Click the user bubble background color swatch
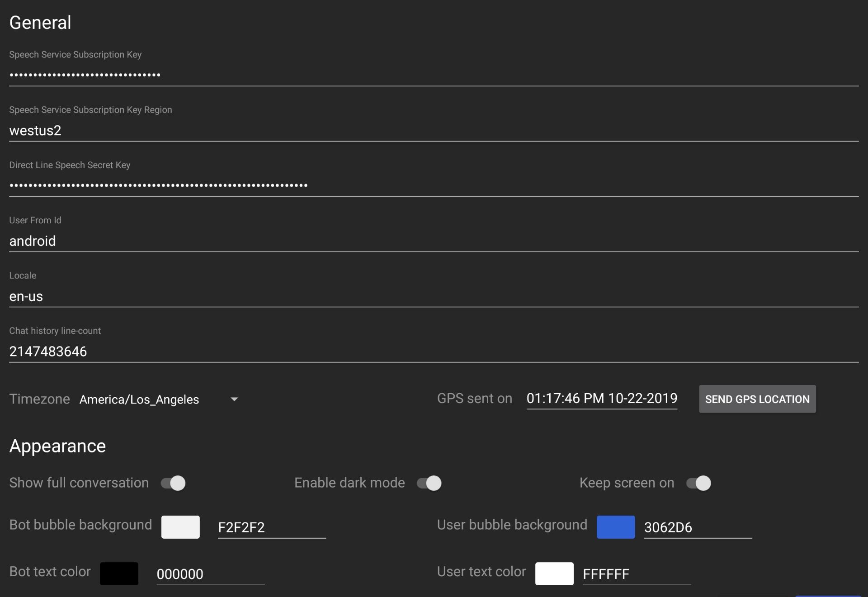Image resolution: width=868 pixels, height=597 pixels. tap(615, 527)
